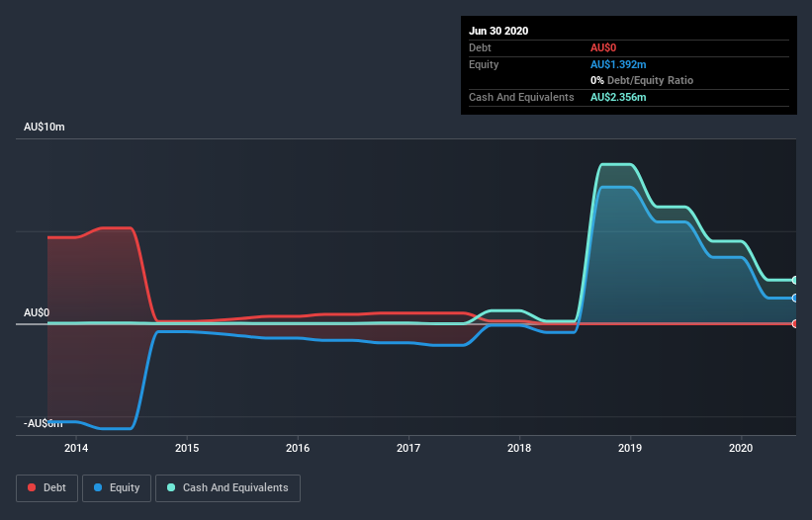Click the red Debt legend dot
The width and height of the screenshot is (812, 520).
[32, 487]
